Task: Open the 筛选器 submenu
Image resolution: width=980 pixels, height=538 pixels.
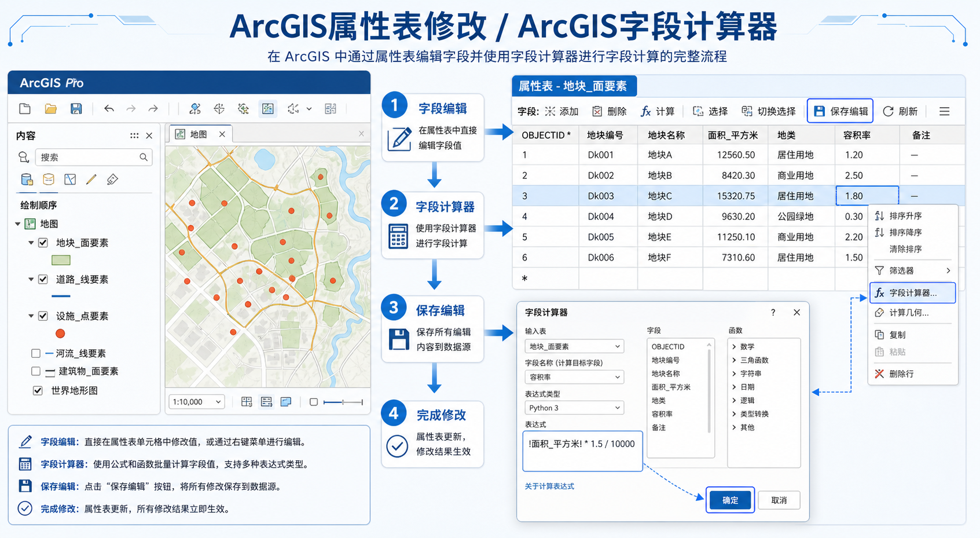Action: click(913, 270)
